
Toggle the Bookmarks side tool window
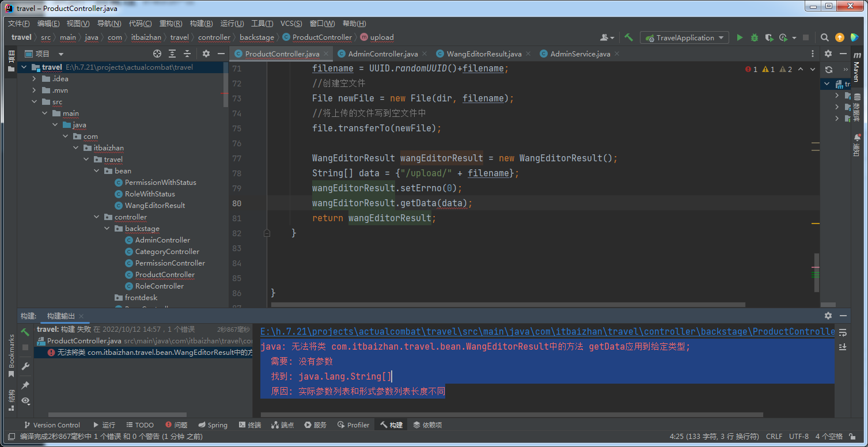11,355
